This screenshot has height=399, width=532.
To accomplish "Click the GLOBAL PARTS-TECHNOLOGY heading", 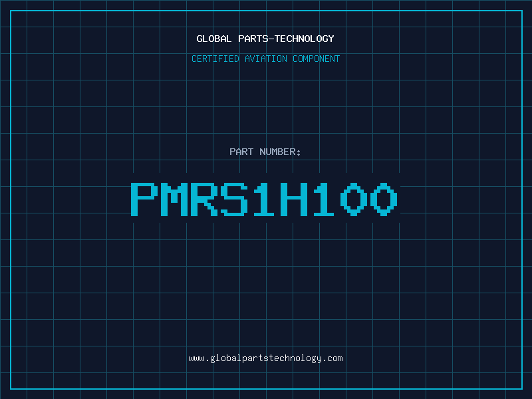I will pos(265,39).
